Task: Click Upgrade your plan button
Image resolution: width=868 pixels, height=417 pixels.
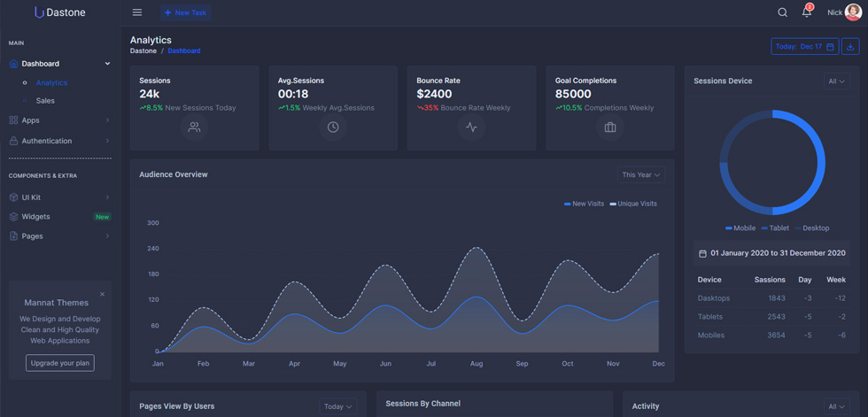Action: point(60,363)
